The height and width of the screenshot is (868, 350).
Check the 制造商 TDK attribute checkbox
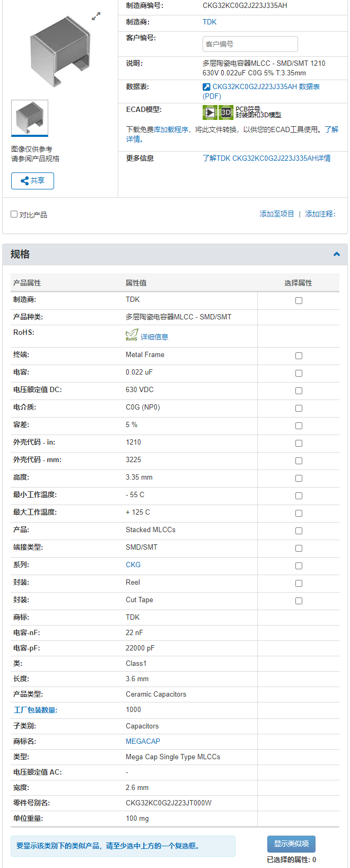[x=299, y=300]
